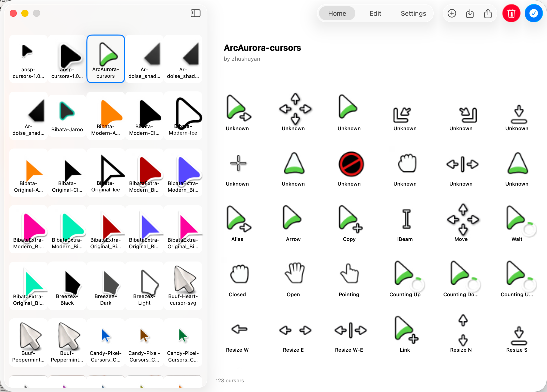Image resolution: width=547 pixels, height=392 pixels.
Task: Choose the black Bibata-Original-Cl... theme
Action: [x=67, y=173]
